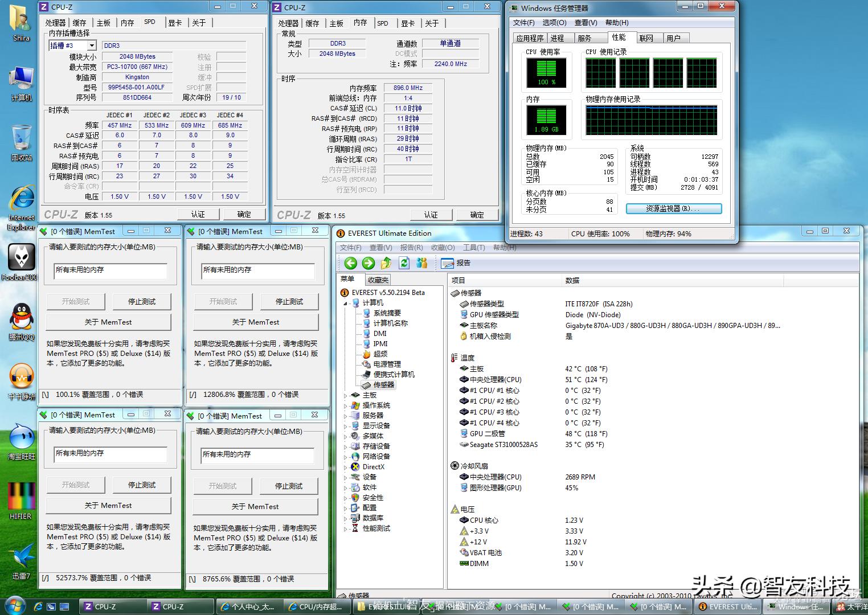This screenshot has height=615, width=868.
Task: Click the 项目 column header
Action: pyautogui.click(x=505, y=280)
